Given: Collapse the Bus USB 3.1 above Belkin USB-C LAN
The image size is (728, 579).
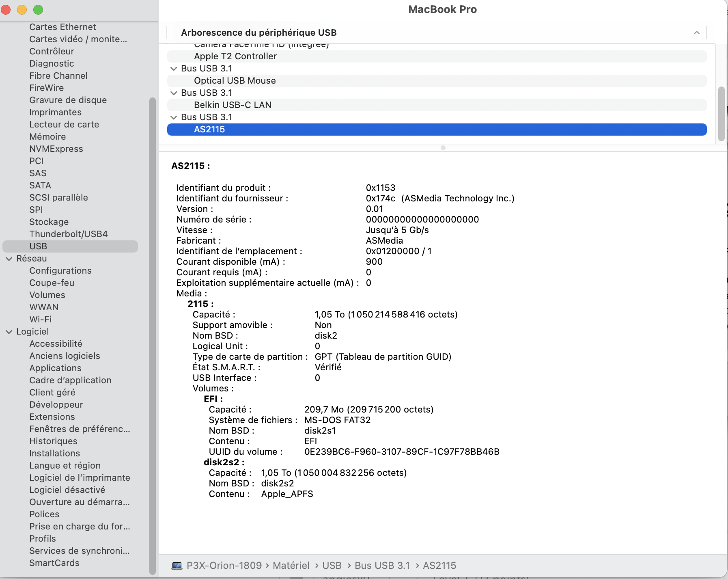Looking at the screenshot, I should click(174, 93).
